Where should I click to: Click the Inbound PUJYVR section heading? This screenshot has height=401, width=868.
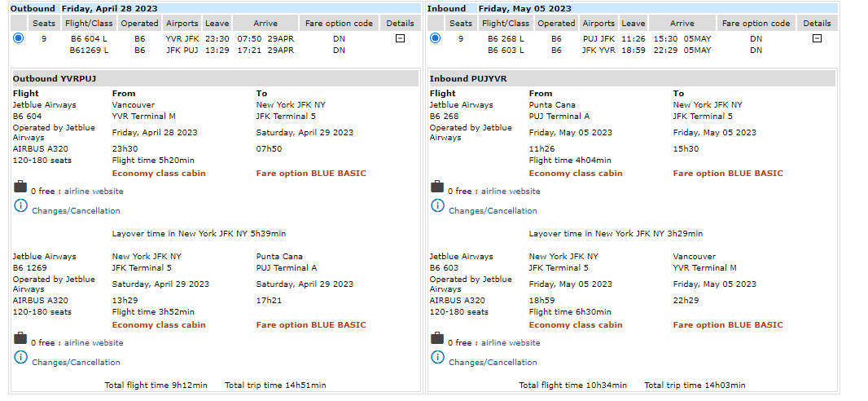[x=468, y=78]
